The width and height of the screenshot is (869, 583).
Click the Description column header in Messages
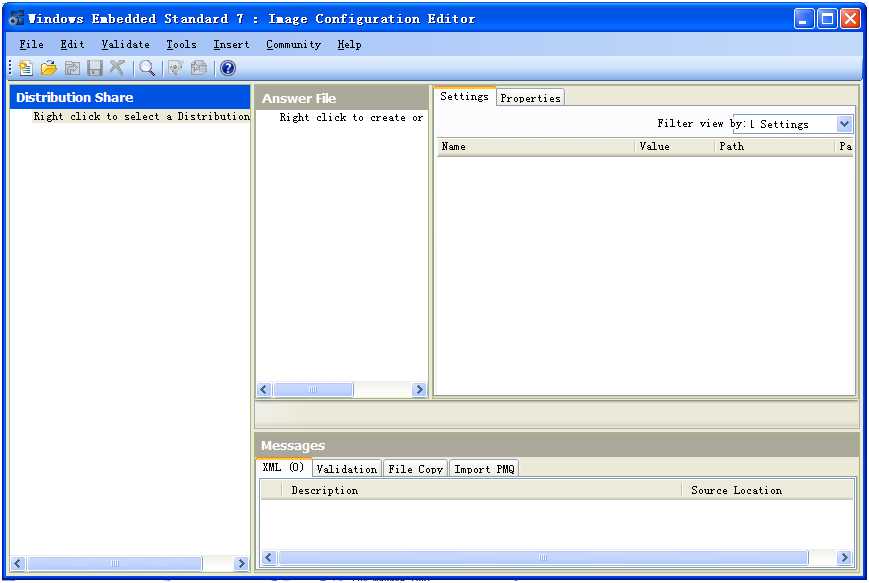481,490
